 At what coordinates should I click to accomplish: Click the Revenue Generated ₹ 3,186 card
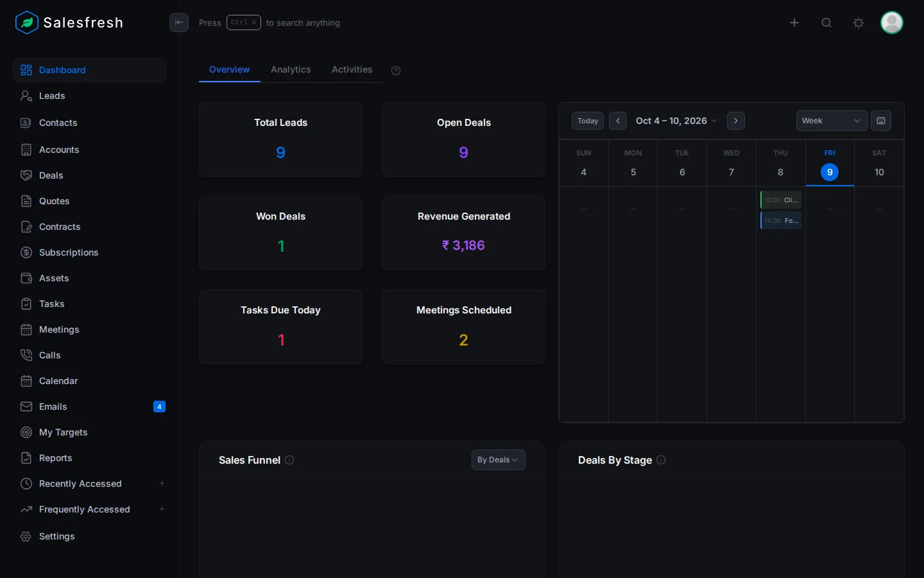[x=463, y=233]
